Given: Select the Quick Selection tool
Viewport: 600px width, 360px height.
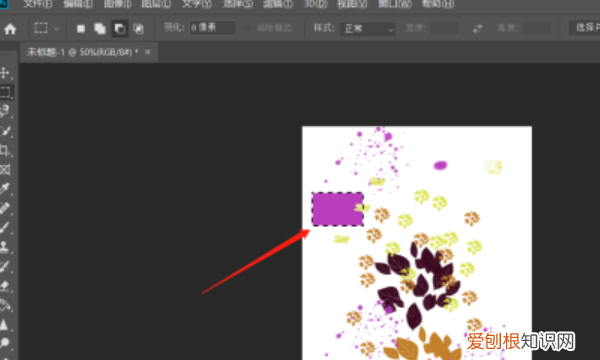Looking at the screenshot, I should (5, 131).
